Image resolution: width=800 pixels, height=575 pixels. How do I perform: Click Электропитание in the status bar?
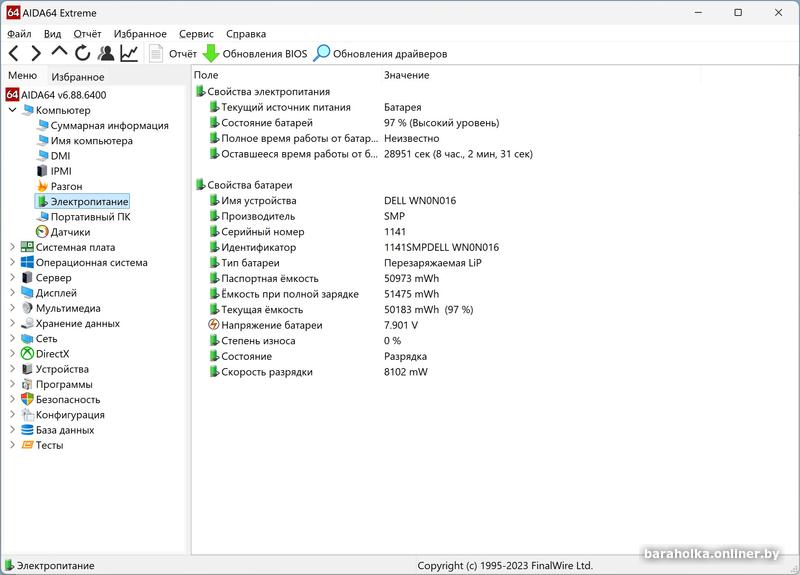click(55, 565)
